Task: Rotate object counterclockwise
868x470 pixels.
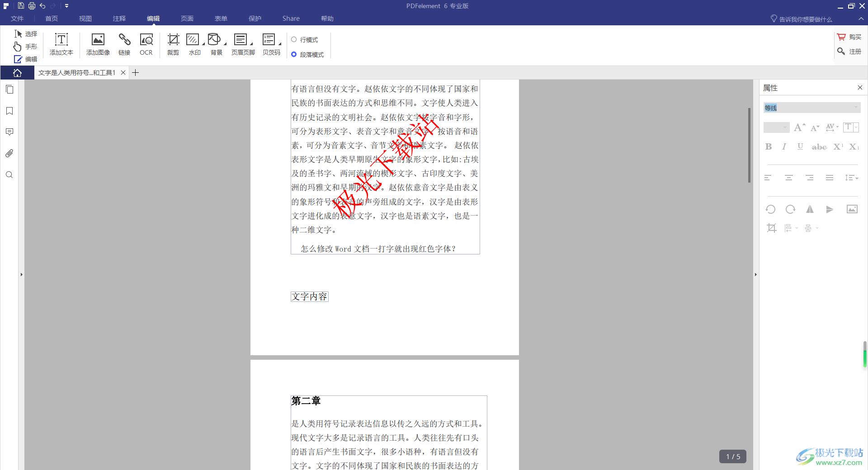Action: [x=770, y=209]
